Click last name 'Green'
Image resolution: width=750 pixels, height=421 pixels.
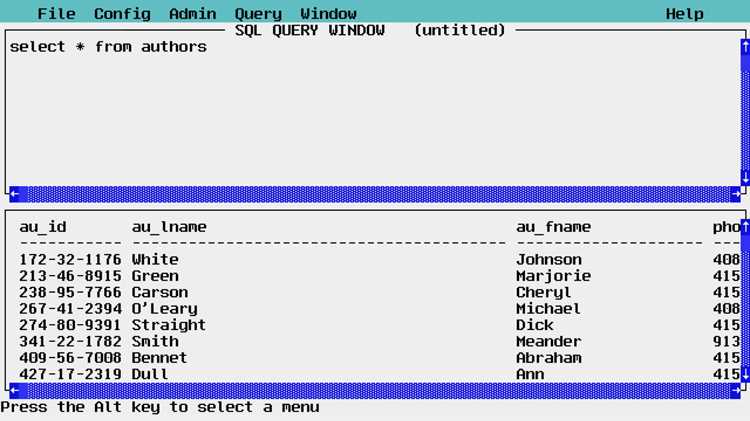click(x=155, y=276)
